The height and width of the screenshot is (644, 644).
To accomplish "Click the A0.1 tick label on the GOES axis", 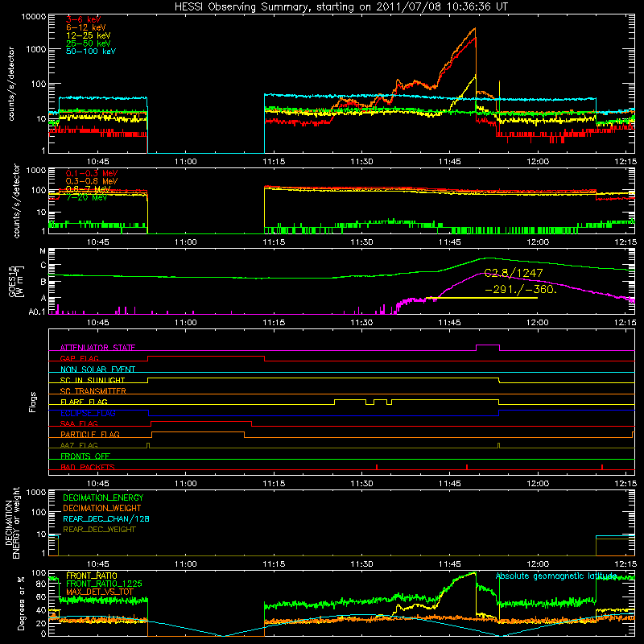I will point(37,312).
